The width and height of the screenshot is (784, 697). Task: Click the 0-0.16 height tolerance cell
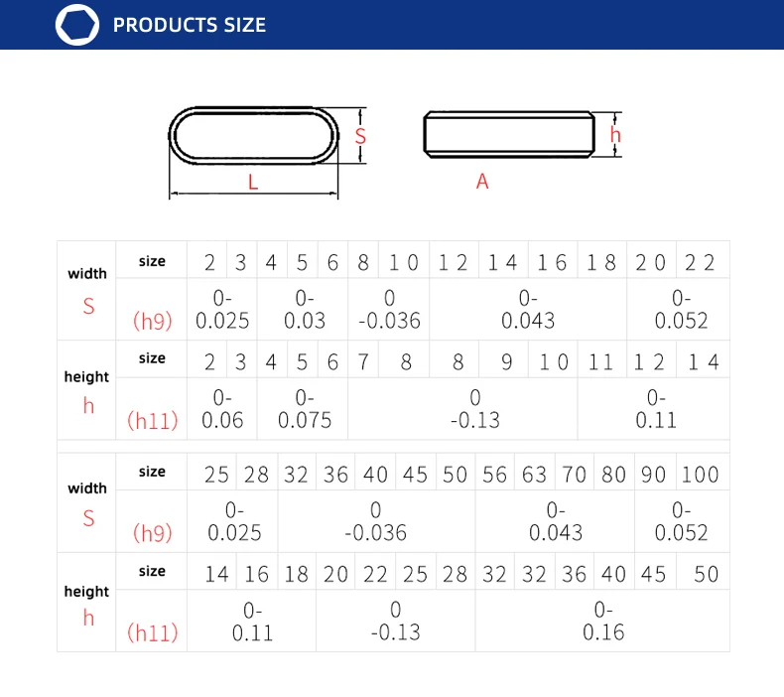602,621
